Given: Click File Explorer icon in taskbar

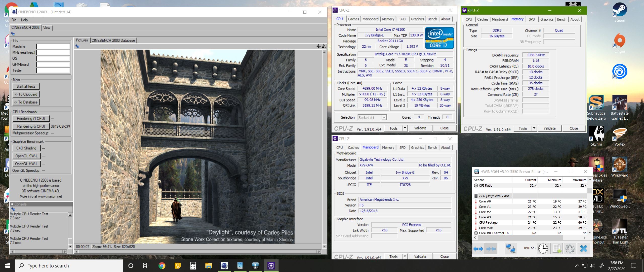Looking at the screenshot, I should pos(209,266).
